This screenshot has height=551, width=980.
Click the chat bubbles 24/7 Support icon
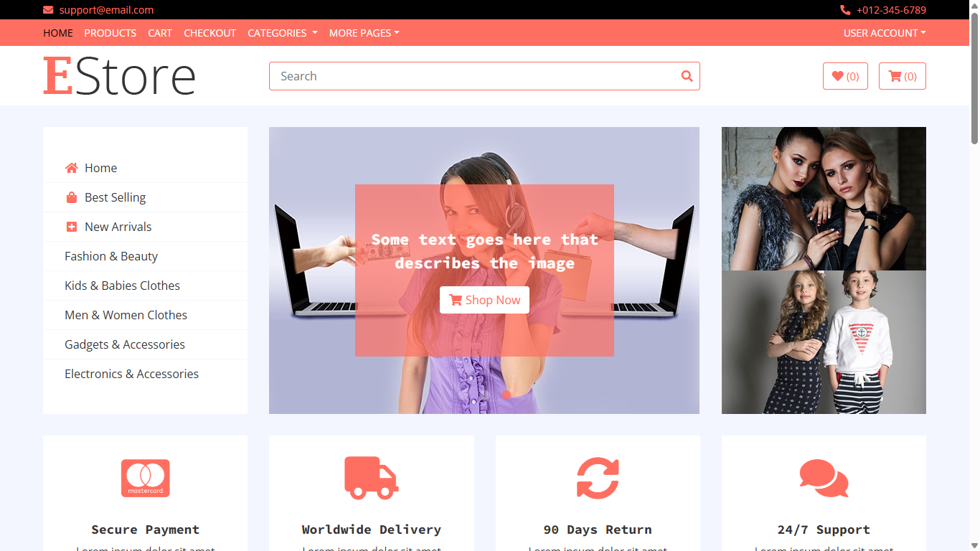[823, 478]
